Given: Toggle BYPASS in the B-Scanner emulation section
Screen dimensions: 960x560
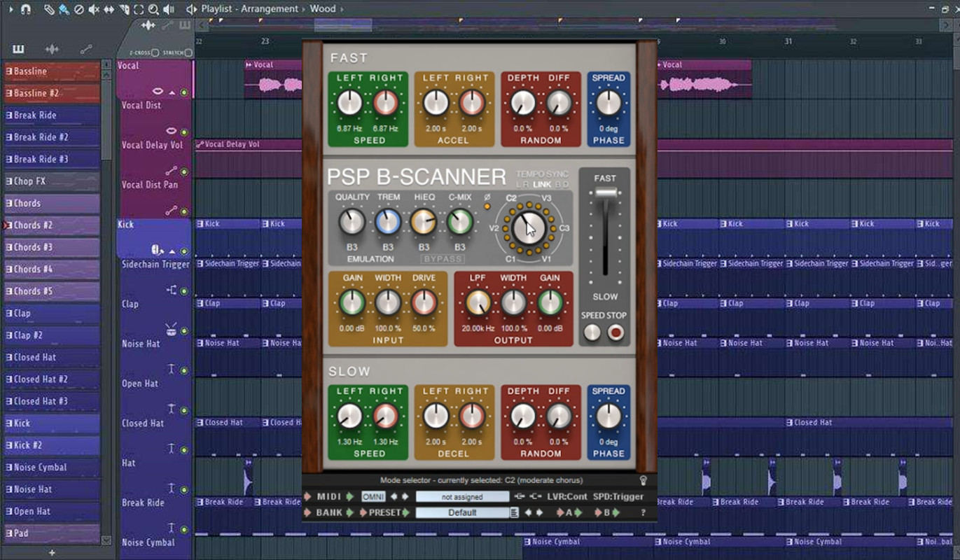Looking at the screenshot, I should pos(442,259).
